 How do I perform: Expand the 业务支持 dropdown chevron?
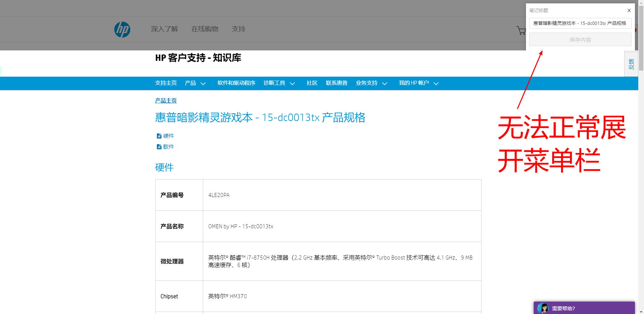point(385,83)
